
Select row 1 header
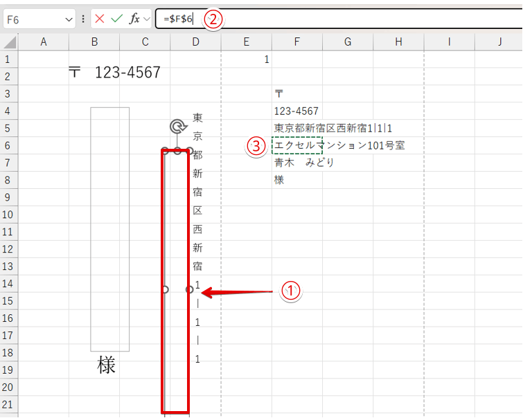[x=8, y=60]
